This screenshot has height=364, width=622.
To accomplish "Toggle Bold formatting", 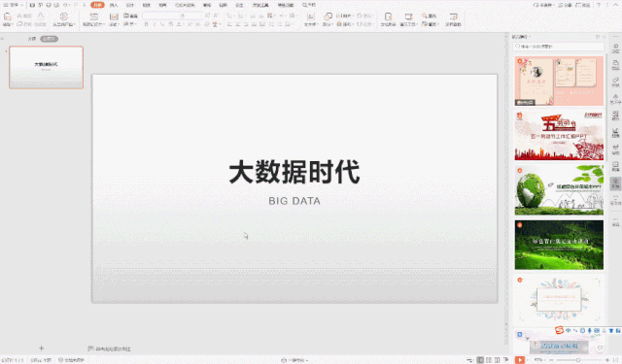I will click(146, 24).
